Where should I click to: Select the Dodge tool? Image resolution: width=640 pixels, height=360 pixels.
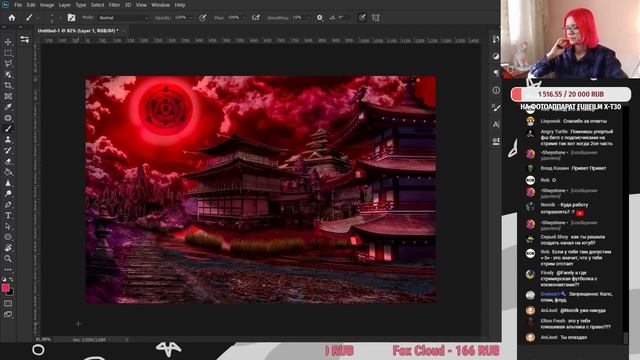8,193
